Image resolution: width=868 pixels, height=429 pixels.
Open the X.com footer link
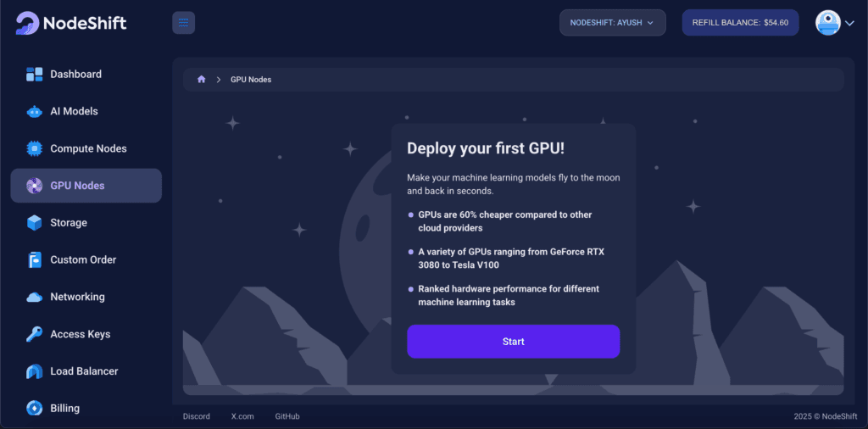tap(242, 416)
